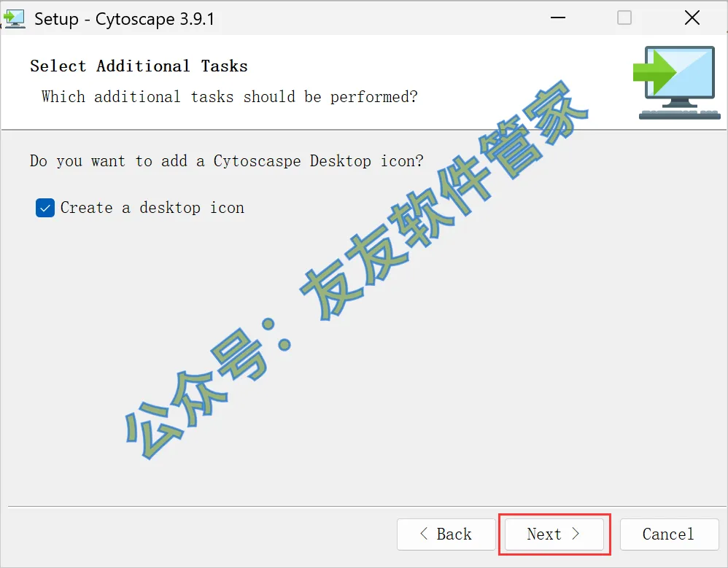The height and width of the screenshot is (568, 728).
Task: Continue with the Next button
Action: tap(554, 534)
